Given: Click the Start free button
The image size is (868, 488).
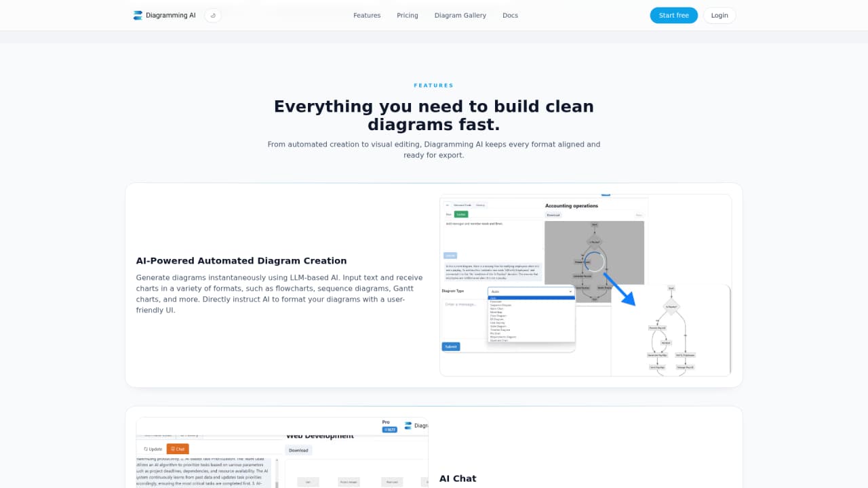Looking at the screenshot, I should (673, 16).
